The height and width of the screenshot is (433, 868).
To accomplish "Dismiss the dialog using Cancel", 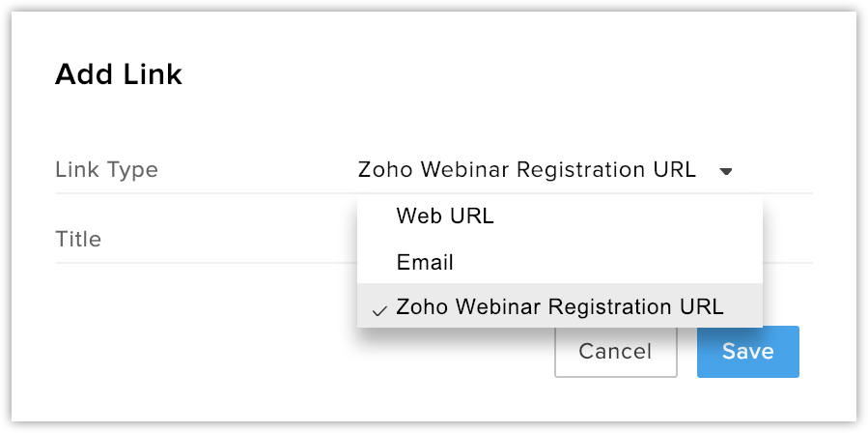I will 615,351.
